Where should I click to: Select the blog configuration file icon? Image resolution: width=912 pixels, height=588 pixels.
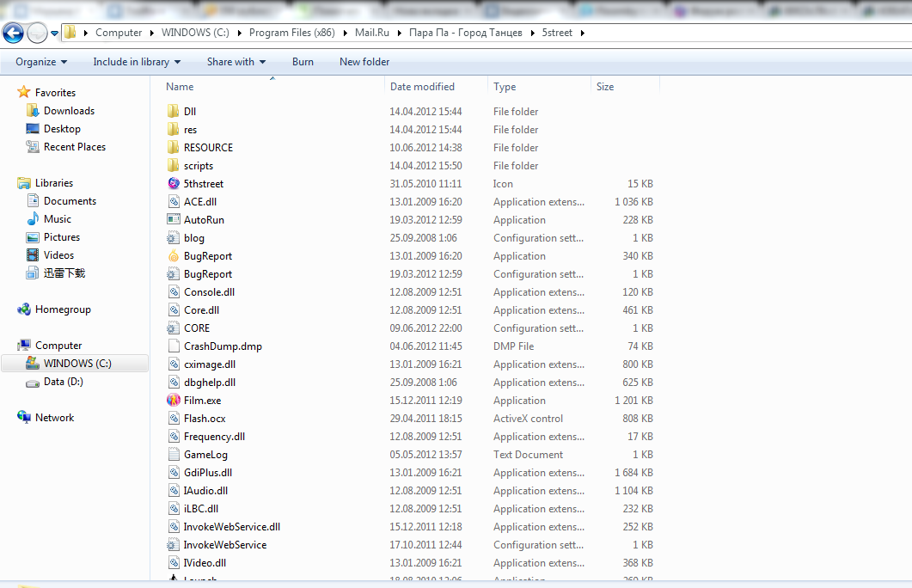click(174, 237)
